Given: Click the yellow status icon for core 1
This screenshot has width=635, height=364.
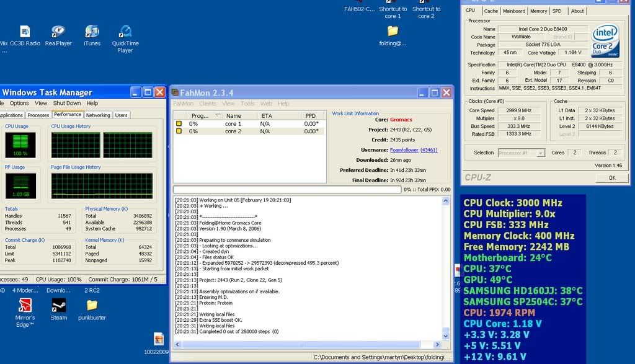Looking at the screenshot, I should 179,123.
